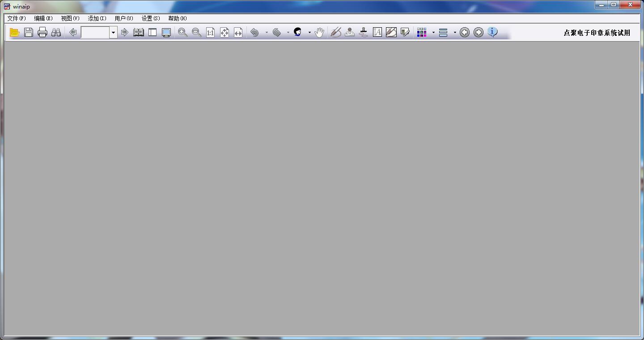This screenshot has height=340, width=644.
Task: Select the hand pan tool
Action: 319,32
